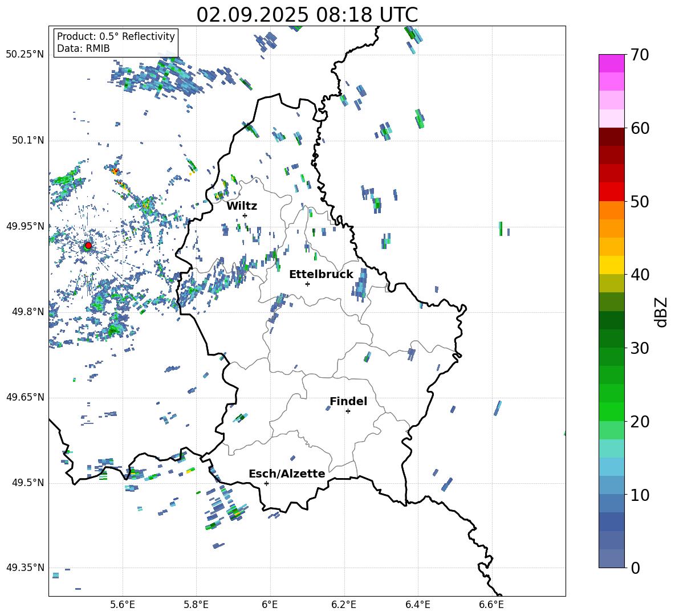675x616 pixels.
Task: Click the 49.5°N latitude label
Action: pos(27,482)
